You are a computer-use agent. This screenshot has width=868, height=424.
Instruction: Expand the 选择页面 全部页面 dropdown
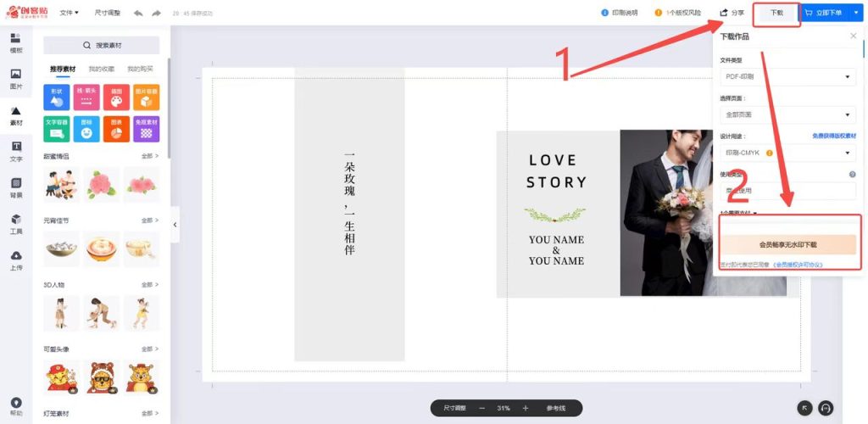click(787, 114)
